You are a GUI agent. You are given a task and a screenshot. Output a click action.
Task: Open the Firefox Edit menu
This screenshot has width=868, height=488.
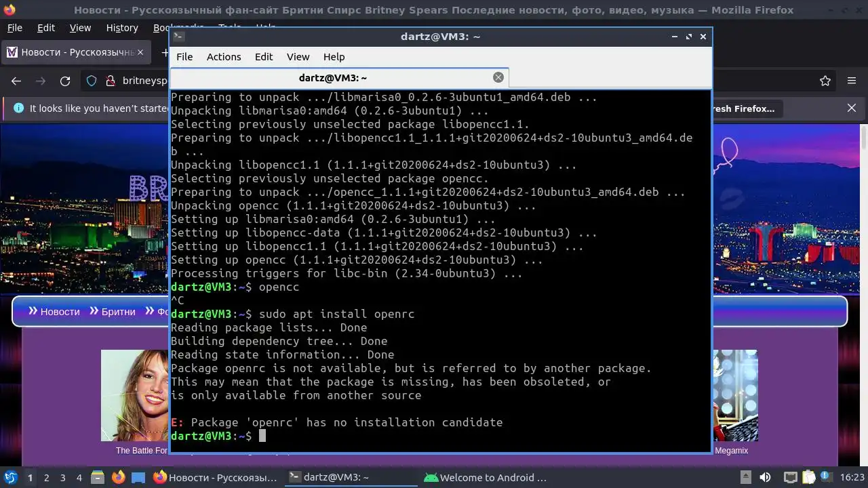[46, 28]
